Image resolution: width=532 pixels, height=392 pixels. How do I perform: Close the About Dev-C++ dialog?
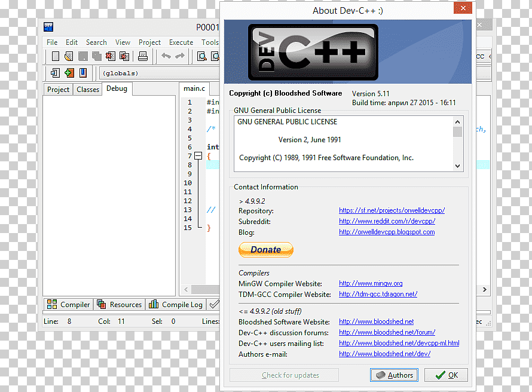tap(463, 8)
